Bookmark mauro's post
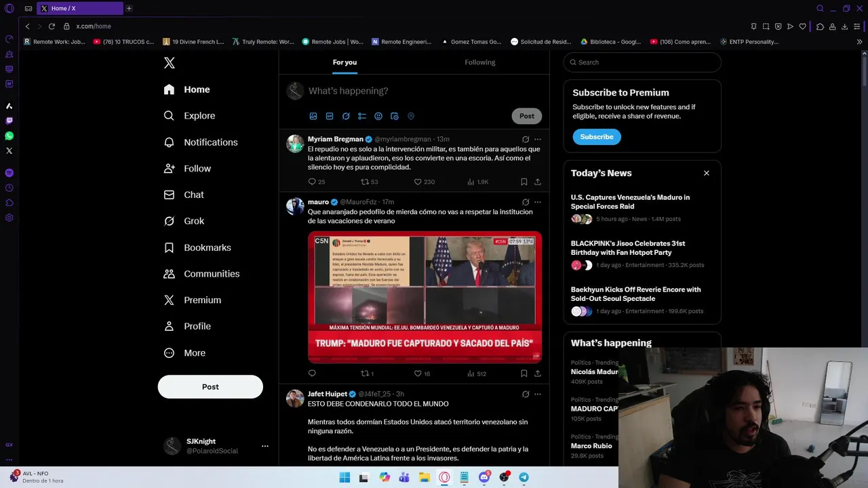 [x=524, y=373]
